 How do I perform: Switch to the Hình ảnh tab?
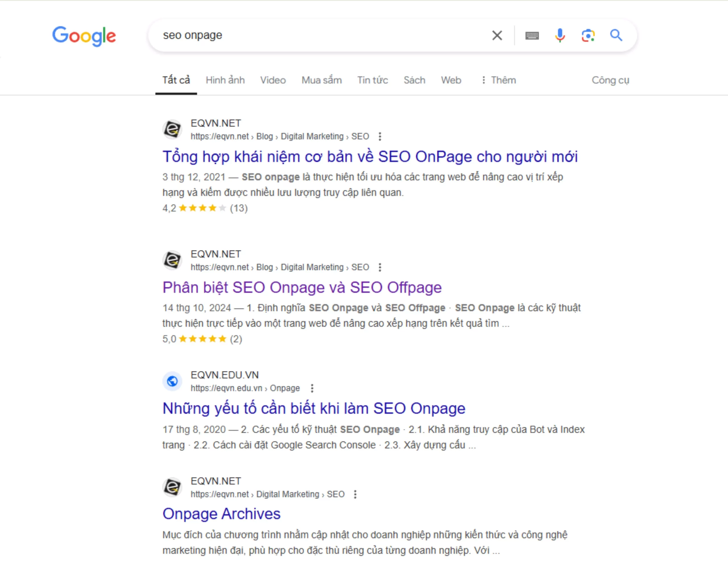225,80
